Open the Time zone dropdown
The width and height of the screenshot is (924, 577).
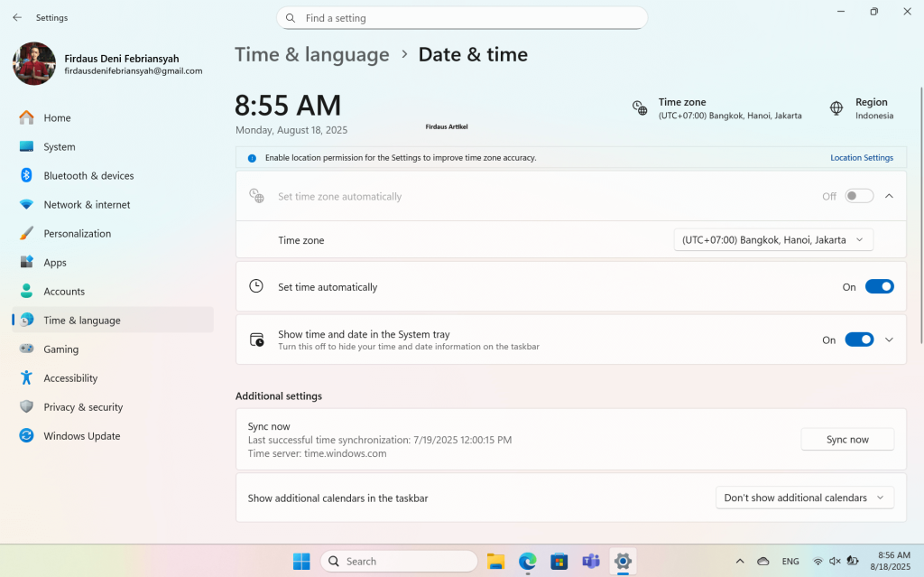tap(773, 240)
